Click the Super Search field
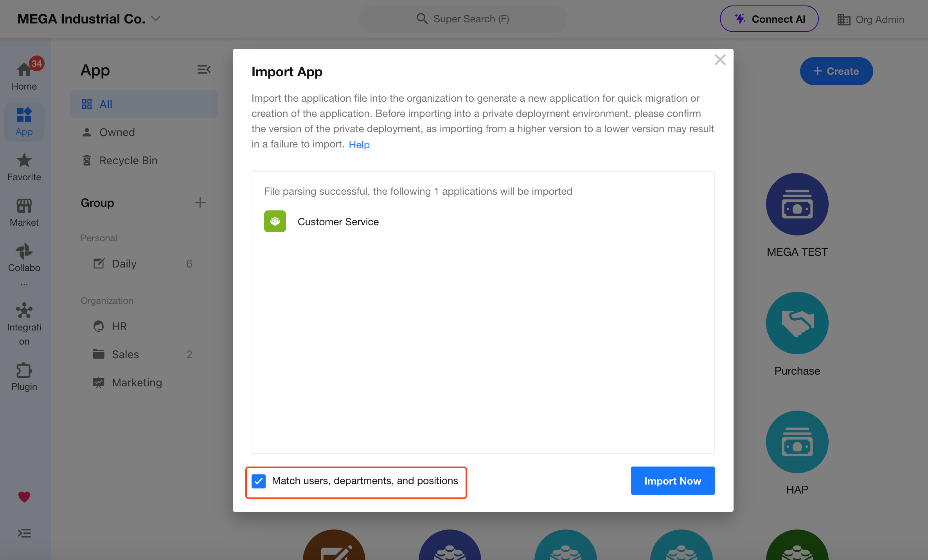Image resolution: width=928 pixels, height=560 pixels. pyautogui.click(x=462, y=19)
